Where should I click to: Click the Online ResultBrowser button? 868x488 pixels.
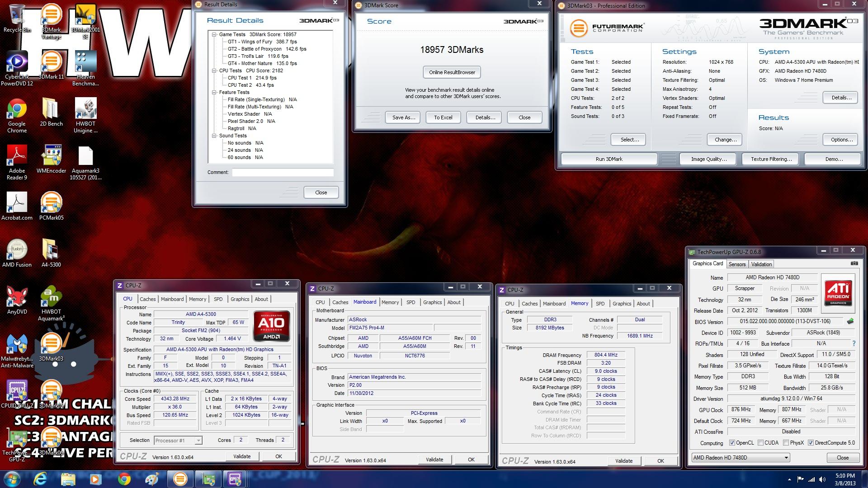[x=452, y=72]
